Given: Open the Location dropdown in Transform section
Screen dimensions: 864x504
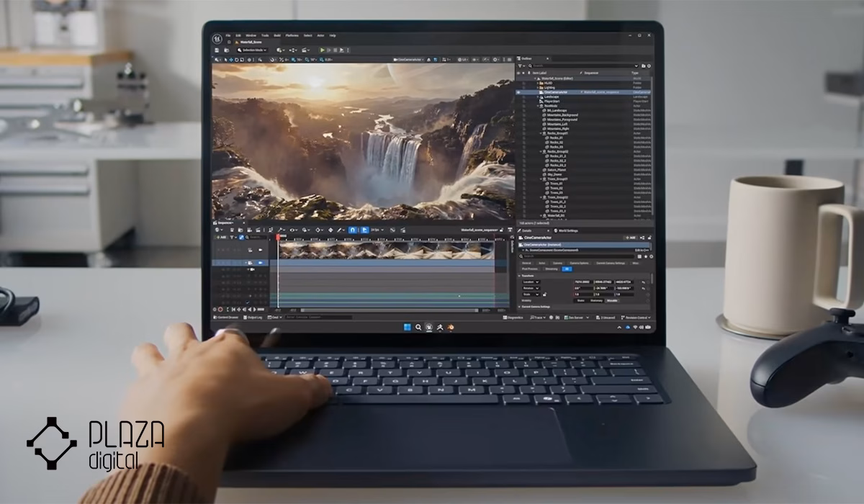Looking at the screenshot, I should coord(530,282).
